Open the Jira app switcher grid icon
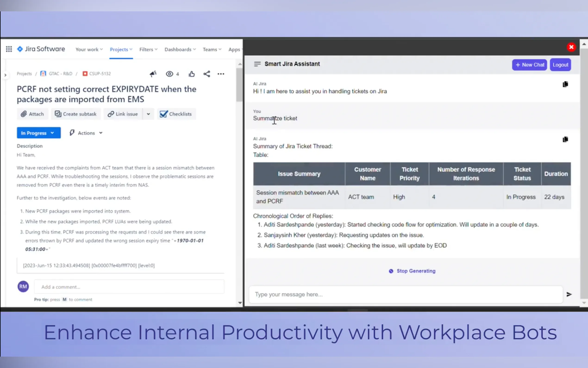 (9, 49)
